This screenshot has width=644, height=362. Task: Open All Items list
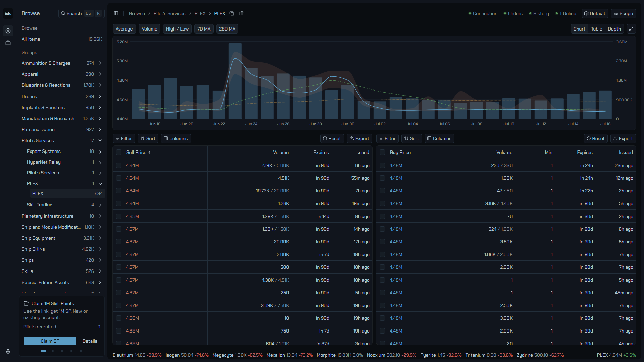(62, 39)
